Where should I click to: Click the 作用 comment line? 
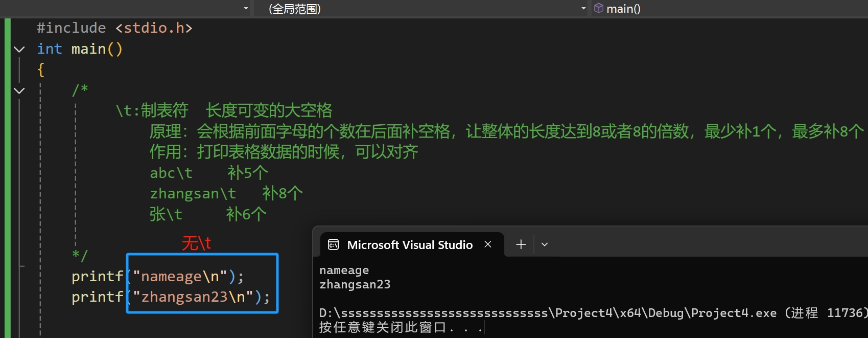(284, 152)
